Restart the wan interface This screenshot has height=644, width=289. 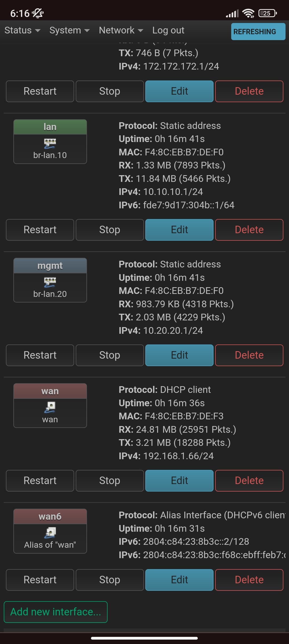(x=40, y=480)
